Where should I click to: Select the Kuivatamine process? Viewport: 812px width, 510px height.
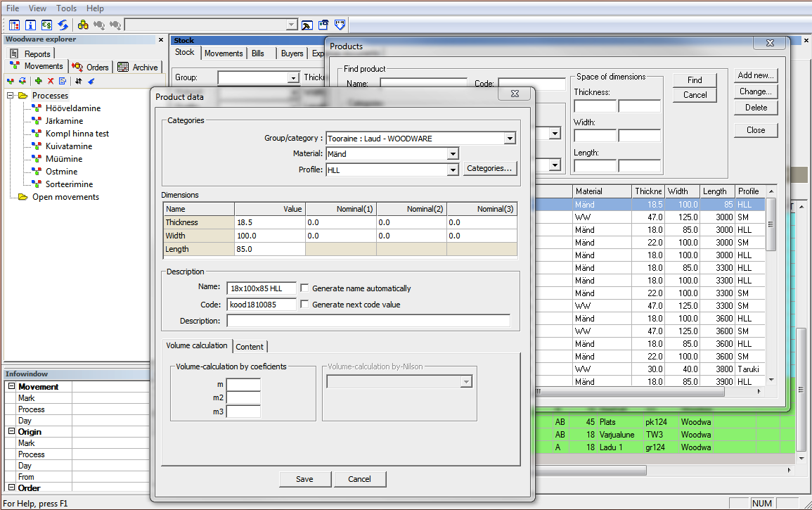(x=69, y=146)
